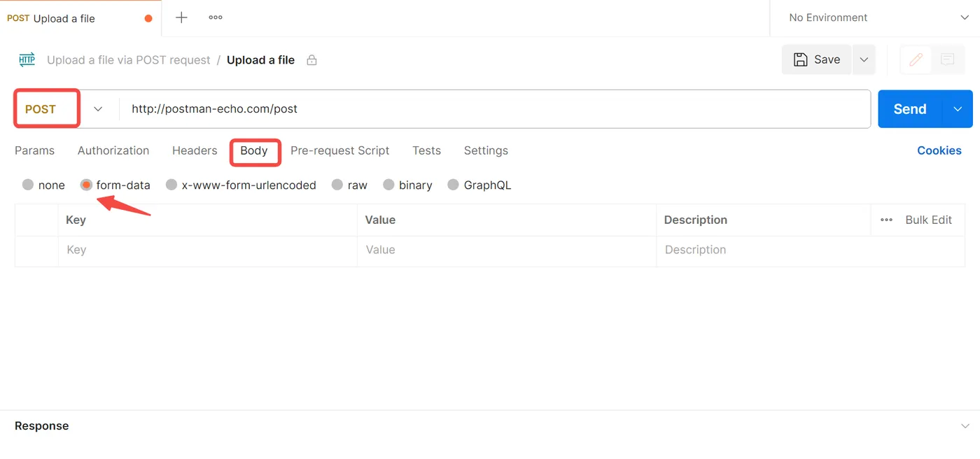Viewport: 980px width, 459px height.
Task: Expand the Send button options arrow
Action: [x=958, y=109]
